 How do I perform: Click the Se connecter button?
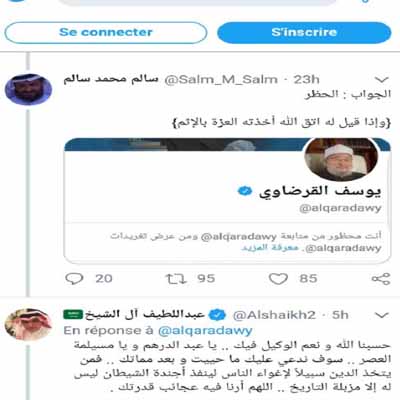coord(106,33)
